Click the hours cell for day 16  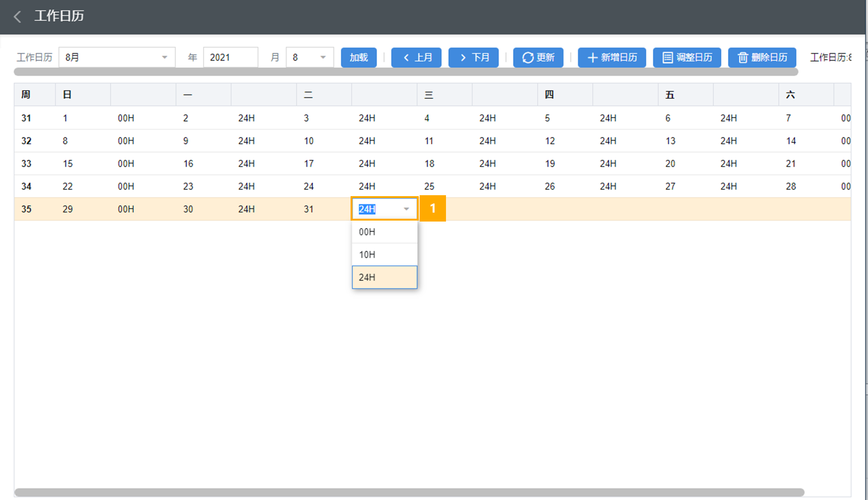pyautogui.click(x=247, y=164)
